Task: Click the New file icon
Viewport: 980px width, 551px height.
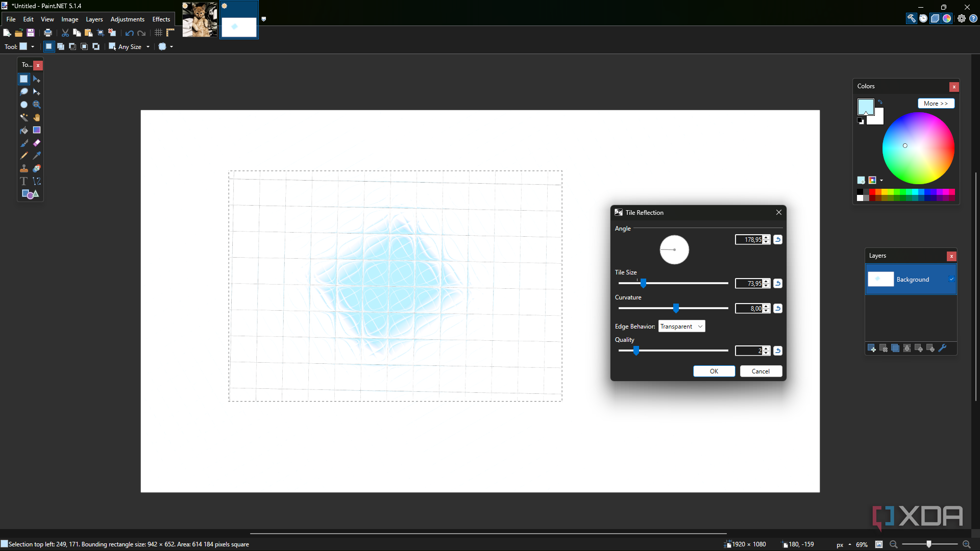Action: (x=7, y=33)
